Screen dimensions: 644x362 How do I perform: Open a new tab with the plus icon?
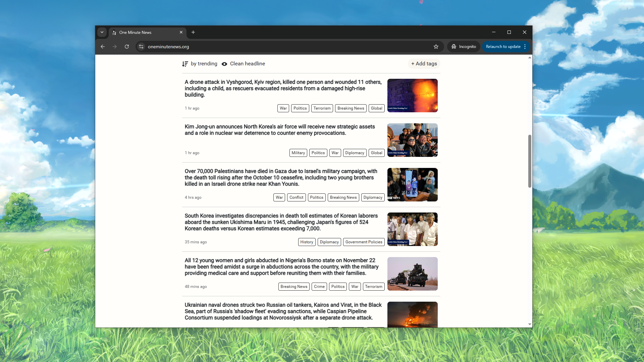[193, 32]
